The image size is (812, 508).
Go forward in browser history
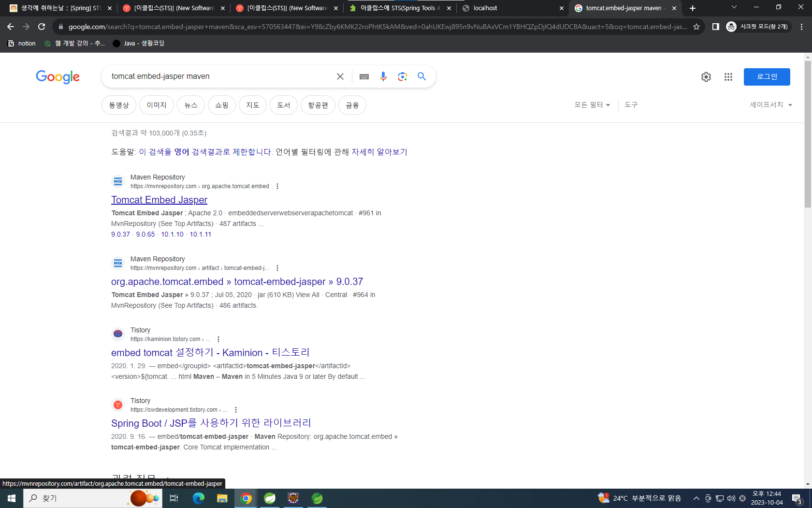(x=26, y=27)
